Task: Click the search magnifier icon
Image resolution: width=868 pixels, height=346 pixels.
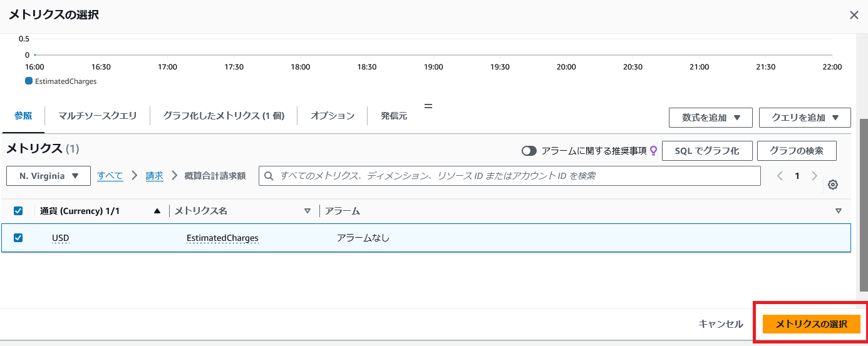Action: (269, 176)
